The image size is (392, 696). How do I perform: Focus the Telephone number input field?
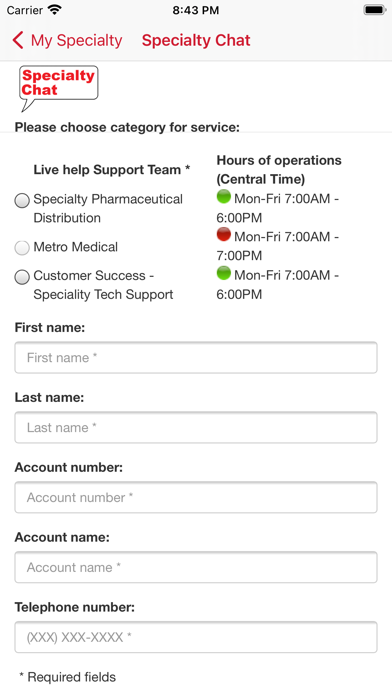(196, 637)
